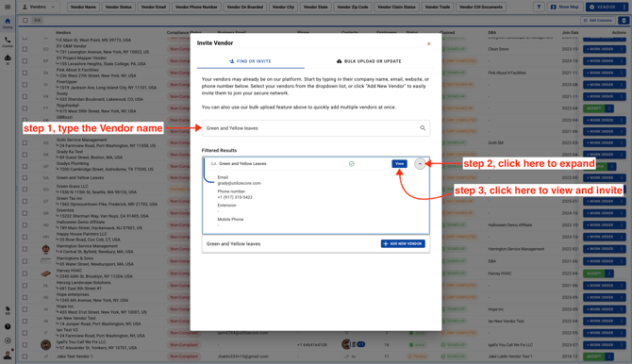The height and width of the screenshot is (364, 632).
Task: Click the DBA column header
Action: [x=491, y=33]
